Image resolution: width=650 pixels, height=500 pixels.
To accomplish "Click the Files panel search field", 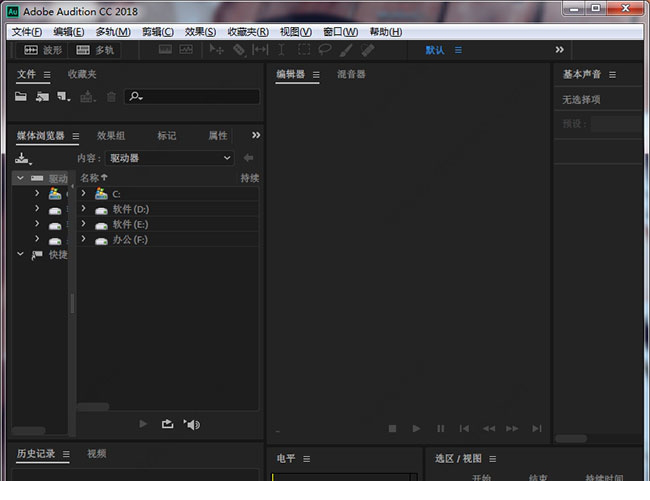I will point(195,97).
